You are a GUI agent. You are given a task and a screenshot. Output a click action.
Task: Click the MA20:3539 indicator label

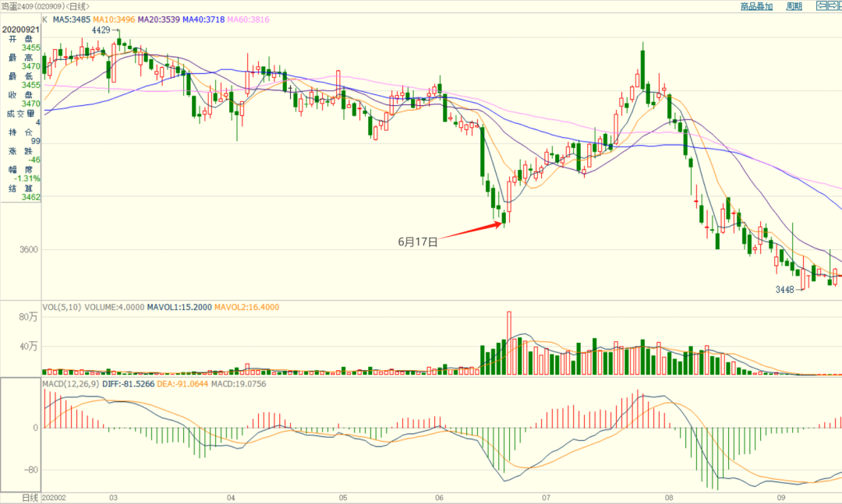158,19
